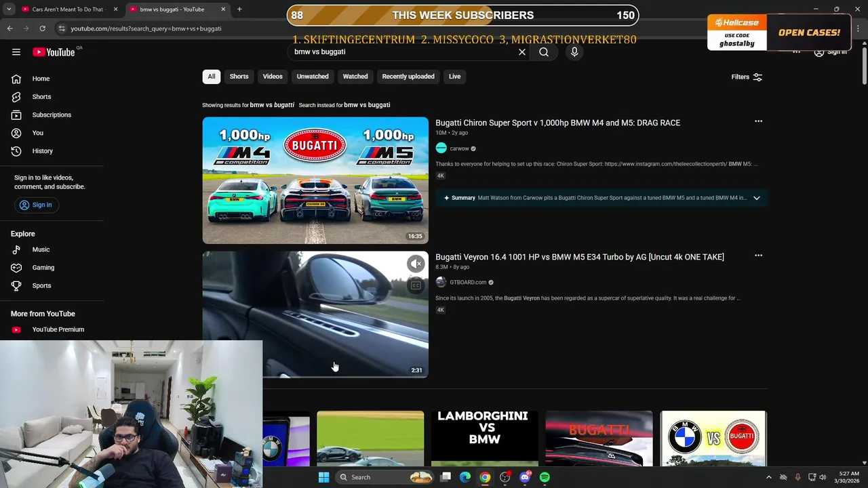Select the All filter chip
The height and width of the screenshot is (488, 868).
(212, 77)
